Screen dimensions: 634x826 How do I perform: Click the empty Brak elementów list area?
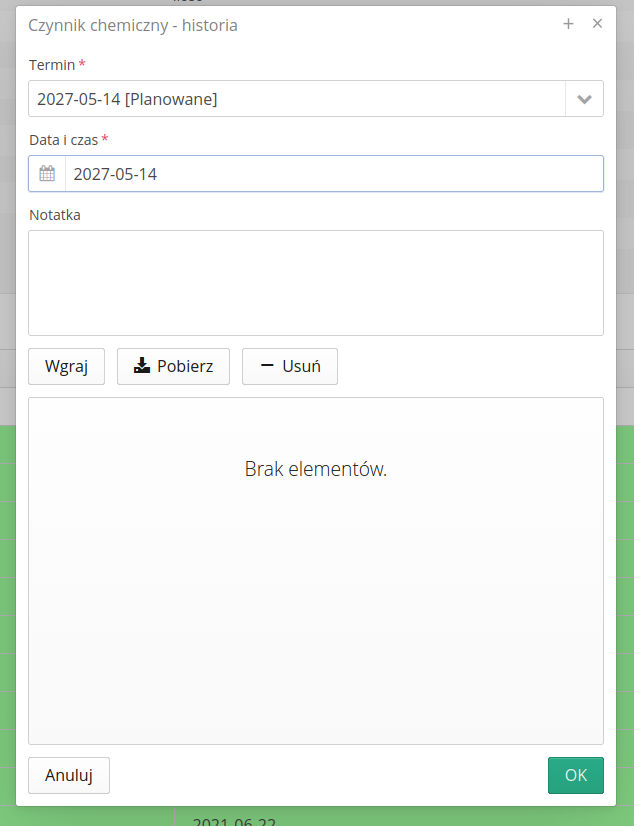pyautogui.click(x=316, y=571)
